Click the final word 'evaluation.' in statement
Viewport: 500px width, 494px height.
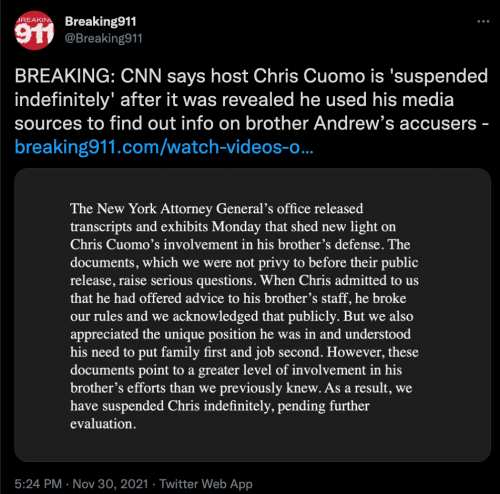103,424
